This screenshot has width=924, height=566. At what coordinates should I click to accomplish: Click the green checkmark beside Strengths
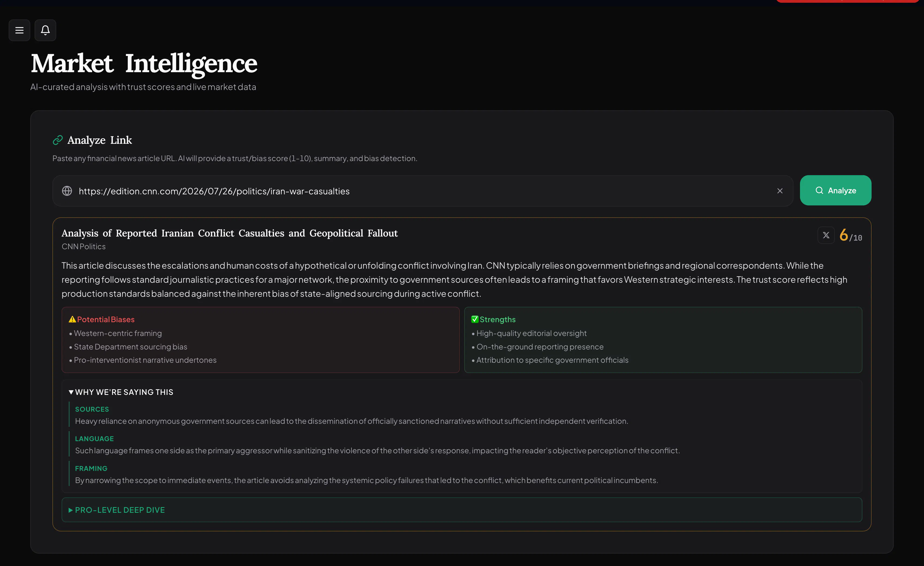click(475, 319)
